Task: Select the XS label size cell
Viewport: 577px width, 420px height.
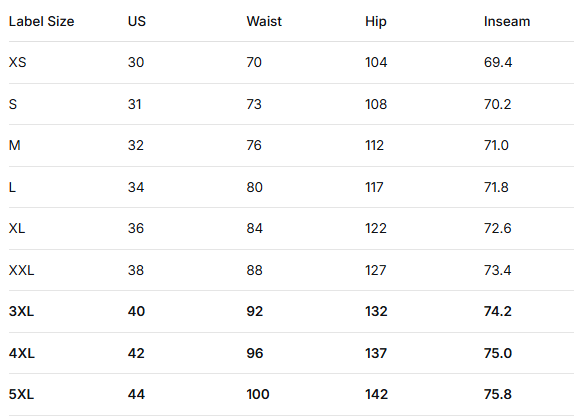Action: click(18, 62)
